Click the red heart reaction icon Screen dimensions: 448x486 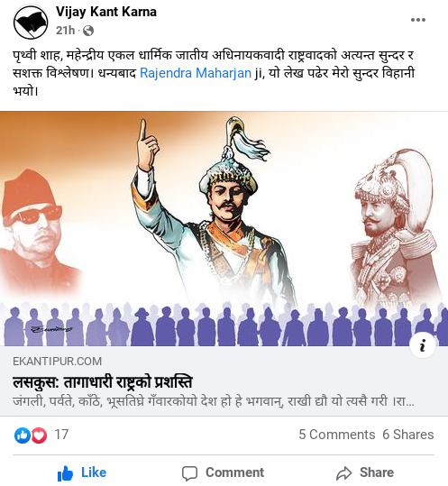pyautogui.click(x=39, y=436)
